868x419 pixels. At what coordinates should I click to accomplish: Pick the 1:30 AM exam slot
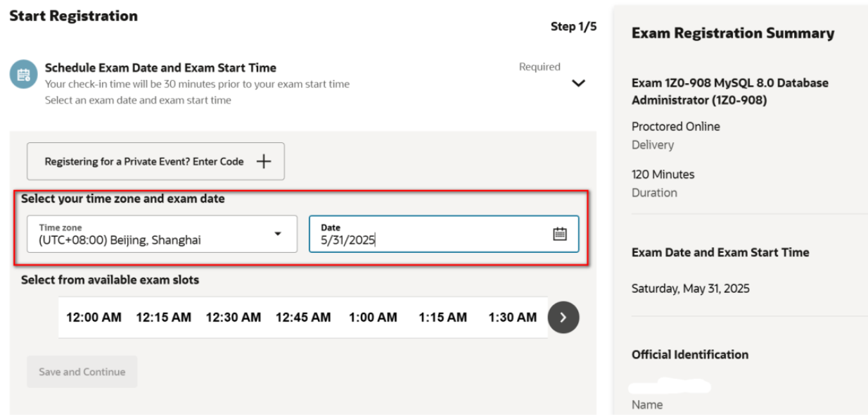[512, 318]
